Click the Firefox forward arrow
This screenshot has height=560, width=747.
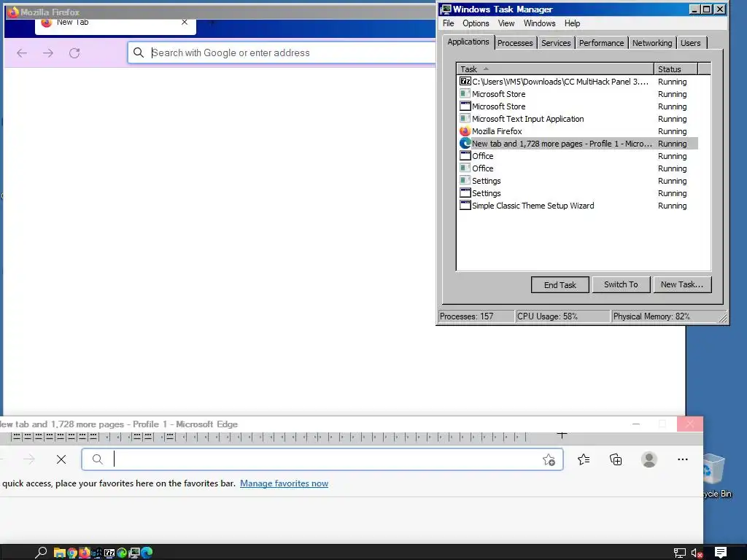pos(48,52)
